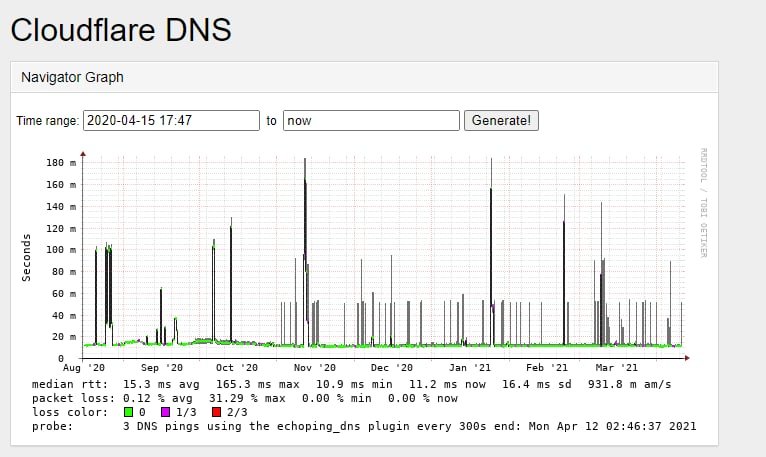Click the end time field containing 'now'
The width and height of the screenshot is (766, 457).
[x=371, y=120]
